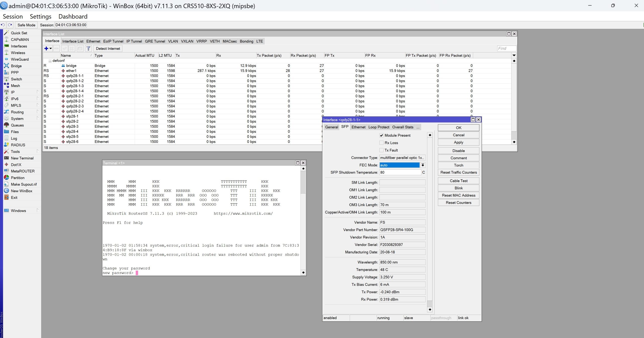This screenshot has width=644, height=338.
Task: Click the blue plus add interface icon
Action: [46, 49]
